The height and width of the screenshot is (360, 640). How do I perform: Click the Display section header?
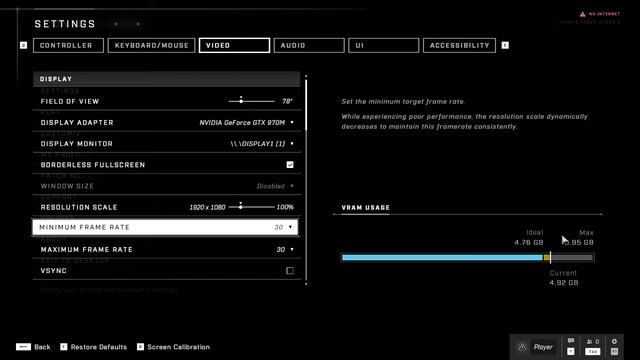click(x=167, y=79)
